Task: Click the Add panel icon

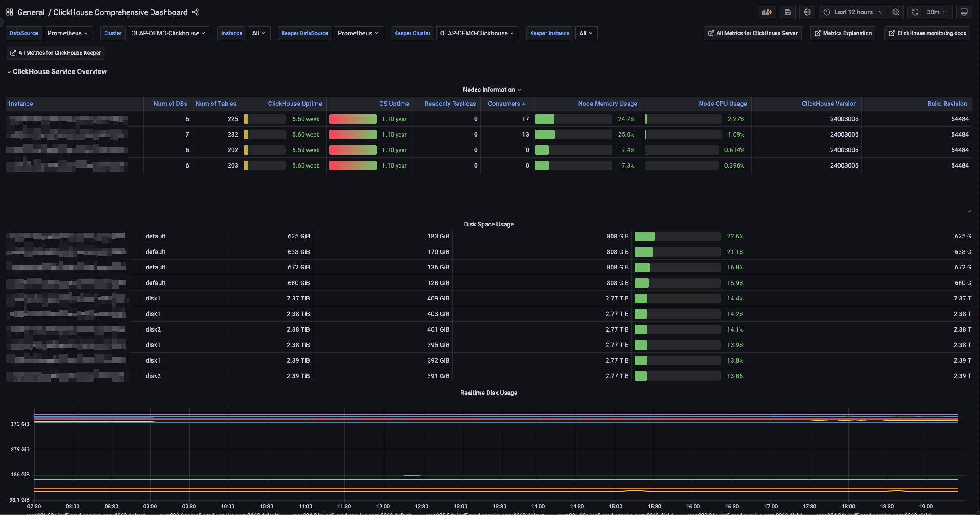Action: click(x=767, y=12)
